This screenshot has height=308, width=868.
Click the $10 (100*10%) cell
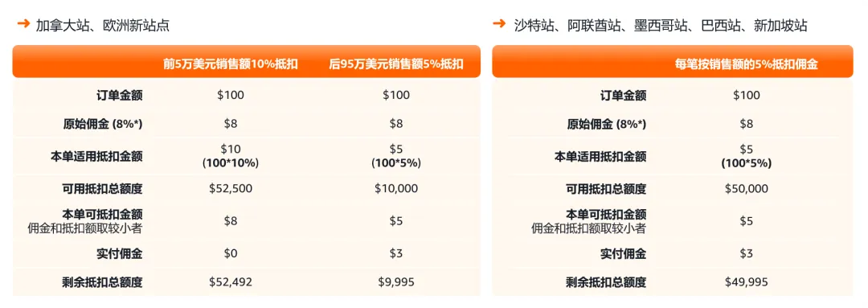(x=231, y=156)
